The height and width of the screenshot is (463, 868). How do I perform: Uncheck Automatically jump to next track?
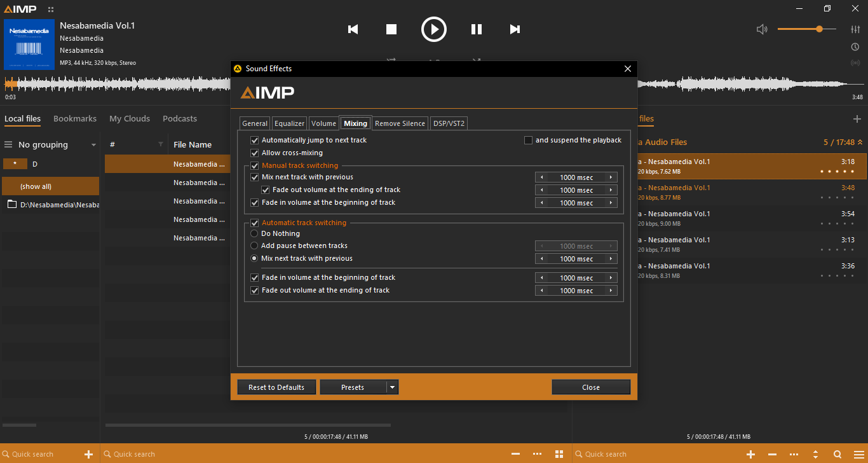click(255, 140)
